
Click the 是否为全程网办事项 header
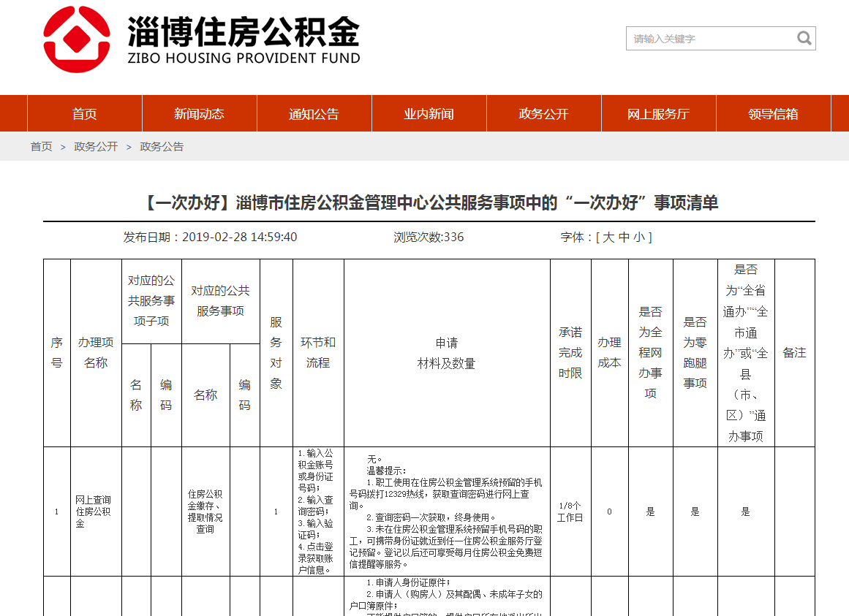click(x=650, y=353)
